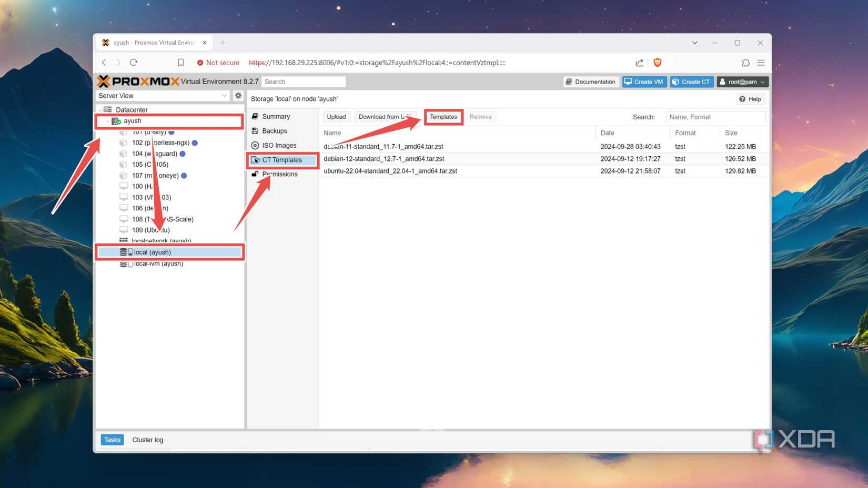This screenshot has height=488, width=868.
Task: Select the ayush node in tree
Action: (x=169, y=121)
